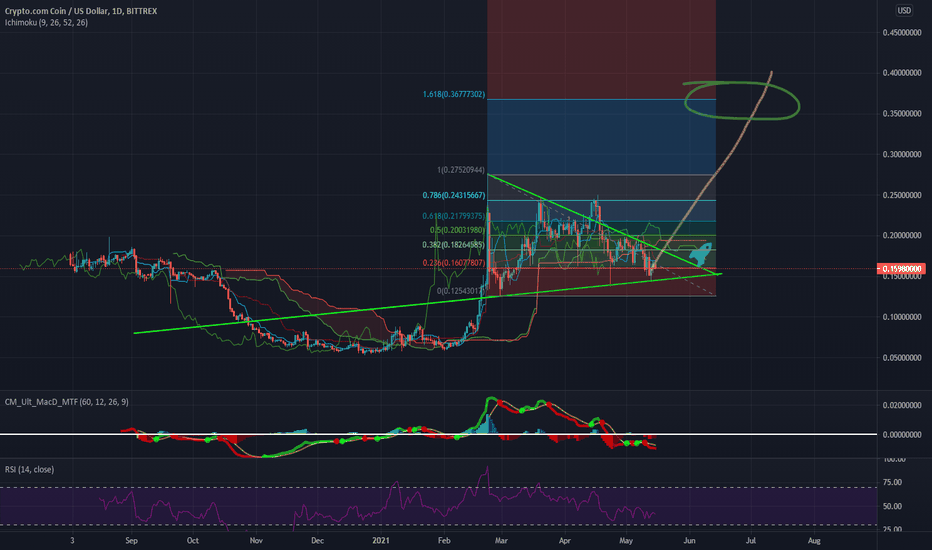The image size is (932, 550).
Task: Click the 0.618(0.21799375) Fibonacci level label
Action: tap(454, 216)
